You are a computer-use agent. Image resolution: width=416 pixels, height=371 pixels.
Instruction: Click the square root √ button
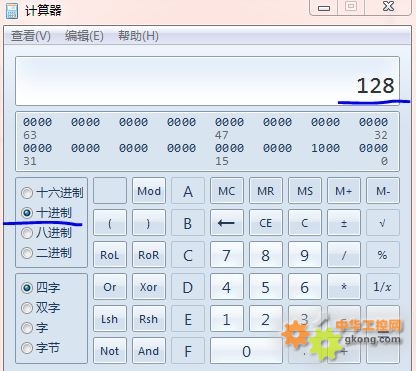[x=383, y=223]
